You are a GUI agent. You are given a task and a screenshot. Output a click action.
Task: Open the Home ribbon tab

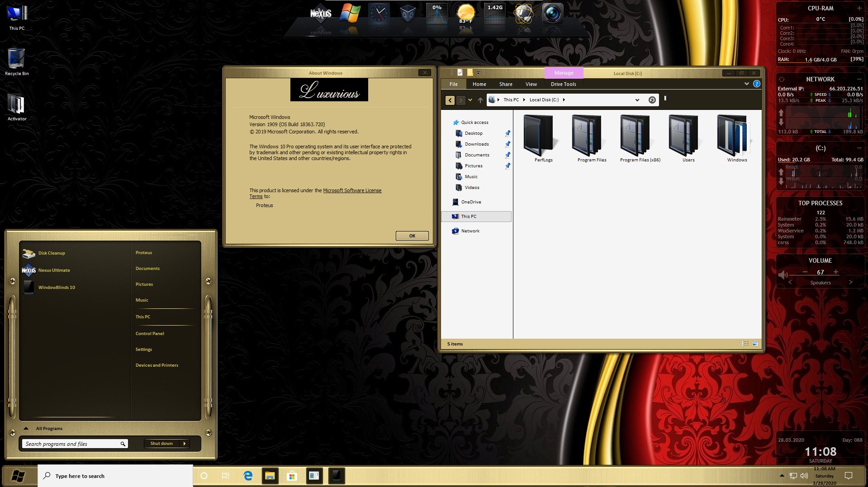(x=479, y=84)
